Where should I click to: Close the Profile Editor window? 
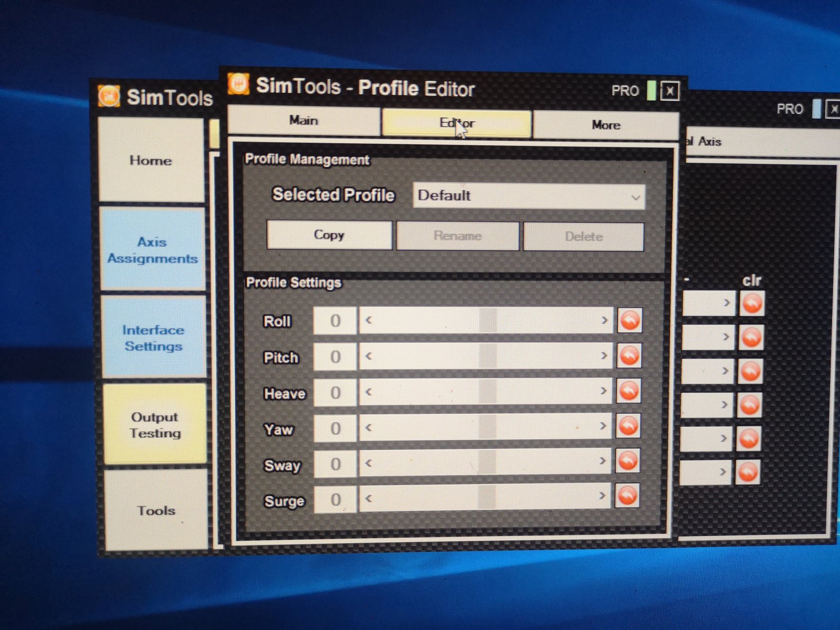[x=670, y=91]
